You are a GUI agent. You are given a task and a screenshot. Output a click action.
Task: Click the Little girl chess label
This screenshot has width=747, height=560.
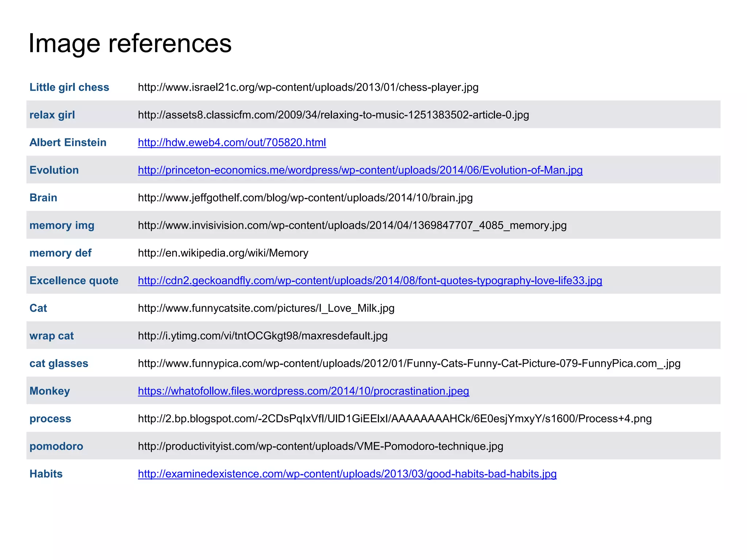point(69,87)
